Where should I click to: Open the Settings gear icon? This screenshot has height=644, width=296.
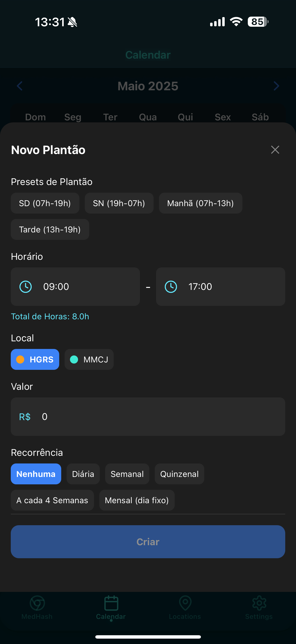coord(259,603)
